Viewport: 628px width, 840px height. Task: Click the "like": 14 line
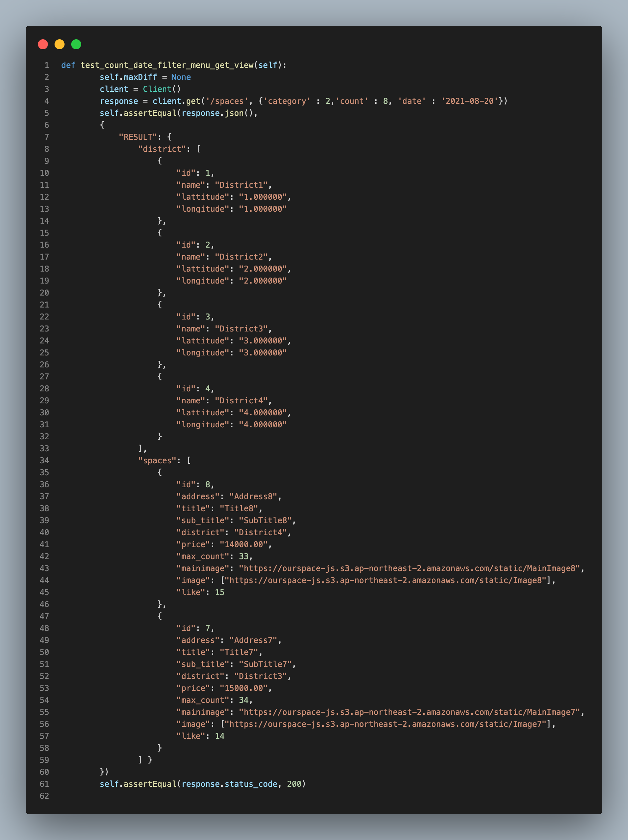(x=200, y=736)
